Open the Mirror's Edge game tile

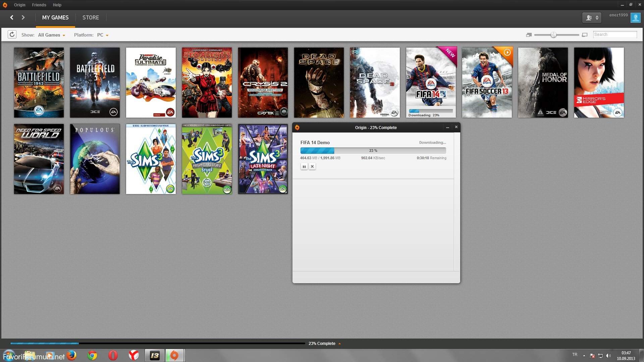pos(599,82)
